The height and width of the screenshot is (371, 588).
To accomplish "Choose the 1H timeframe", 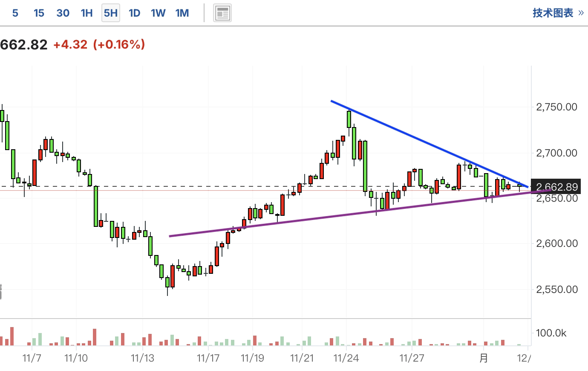I will coord(86,13).
